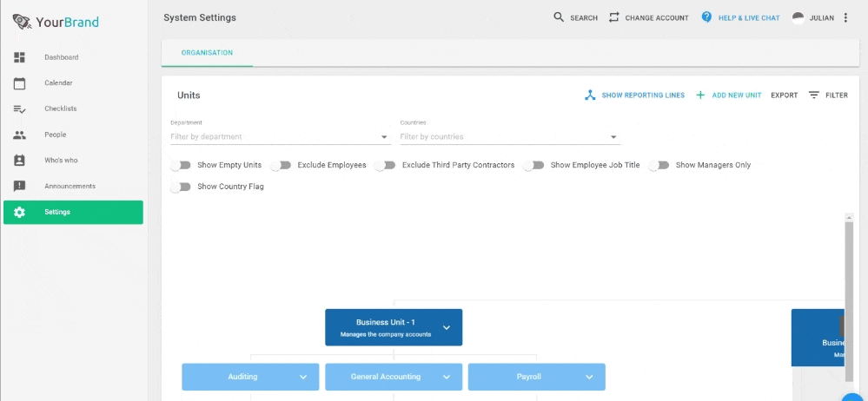Click the Announcements icon in sidebar
Viewport: 868px width, 401px height.
point(19,186)
